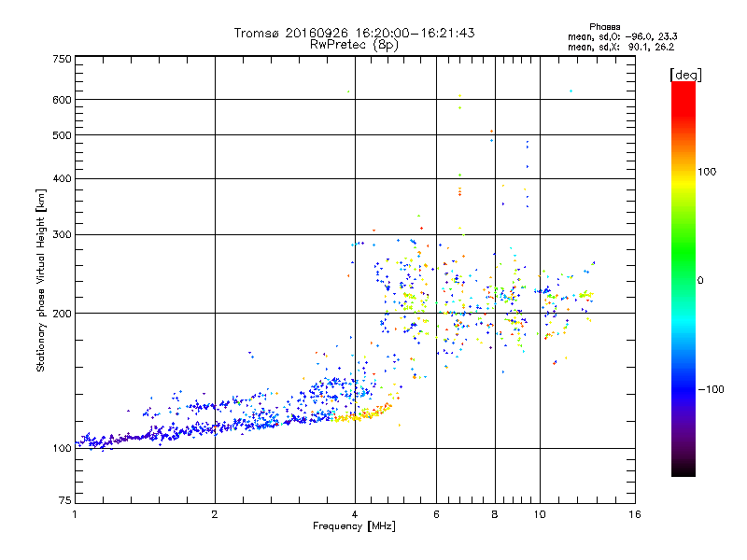The image size is (747, 560).
Task: Click the colorbar tick label '-100'
Action: tap(711, 389)
